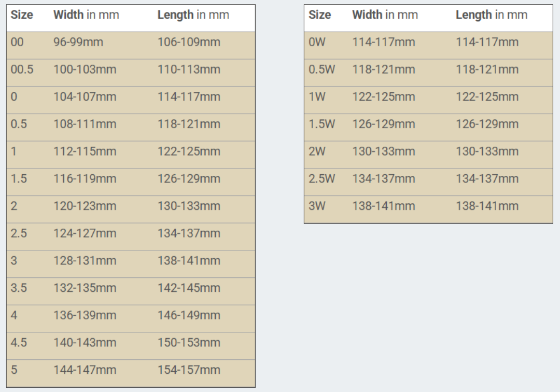The height and width of the screenshot is (392, 560).
Task: Click the left table's Width in mm header
Action: [x=86, y=15]
